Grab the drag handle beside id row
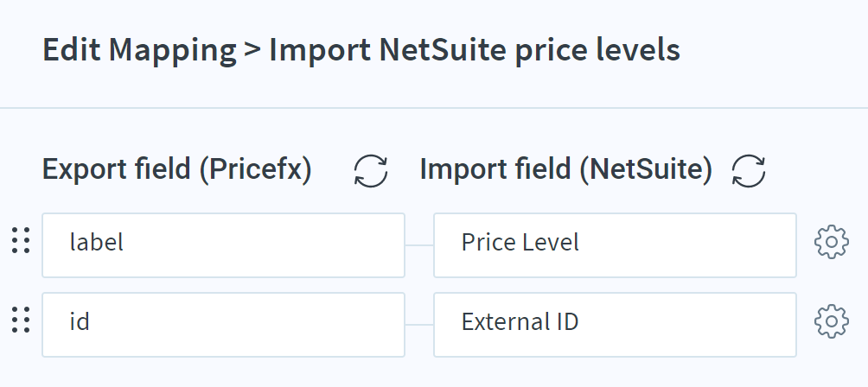The image size is (868, 387). [21, 320]
